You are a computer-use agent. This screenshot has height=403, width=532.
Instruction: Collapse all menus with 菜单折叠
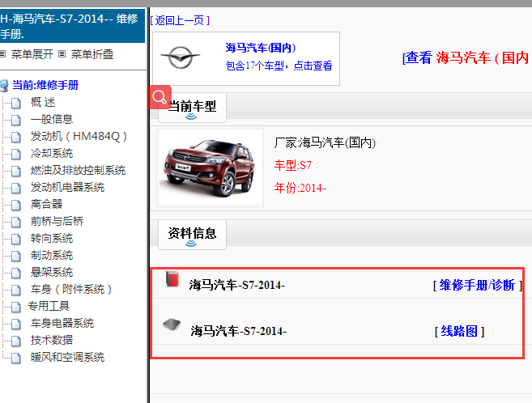coord(92,54)
